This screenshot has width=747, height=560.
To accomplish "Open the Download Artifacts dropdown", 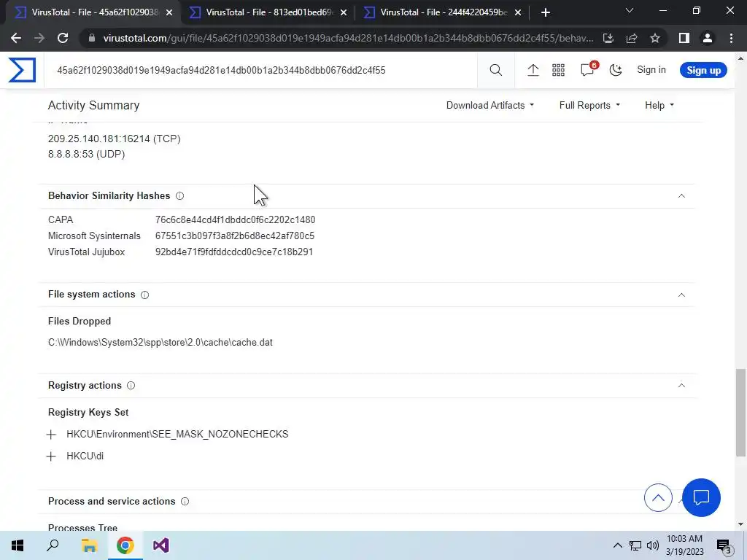I will click(490, 105).
